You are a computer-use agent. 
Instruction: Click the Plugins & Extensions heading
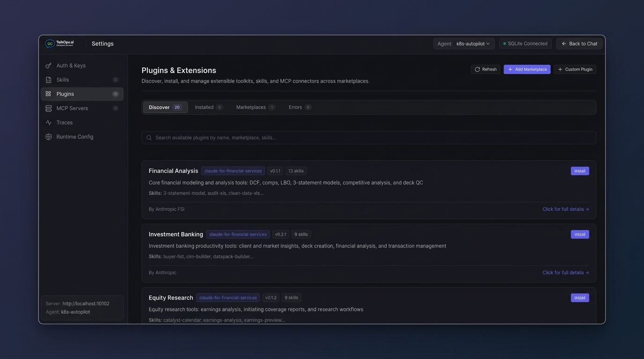tap(179, 71)
